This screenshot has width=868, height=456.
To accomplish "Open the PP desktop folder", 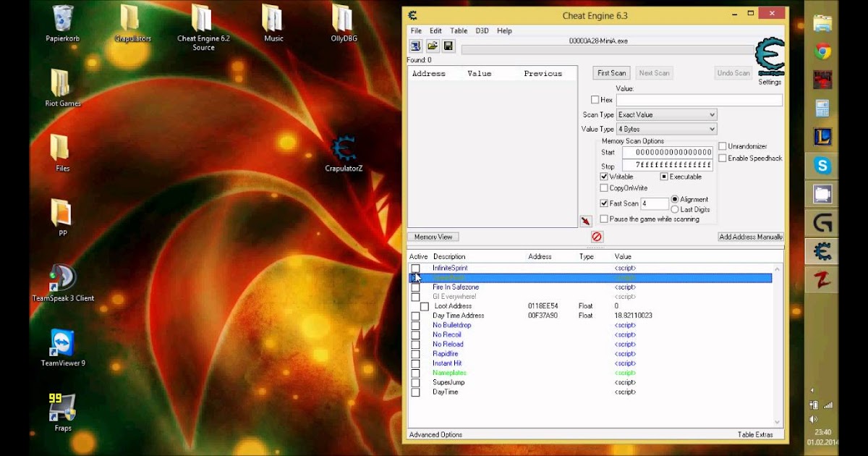I will pos(62,219).
